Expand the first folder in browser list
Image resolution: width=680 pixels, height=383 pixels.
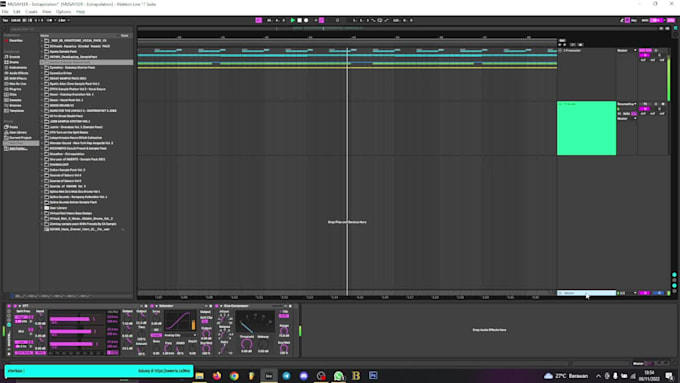coord(42,41)
